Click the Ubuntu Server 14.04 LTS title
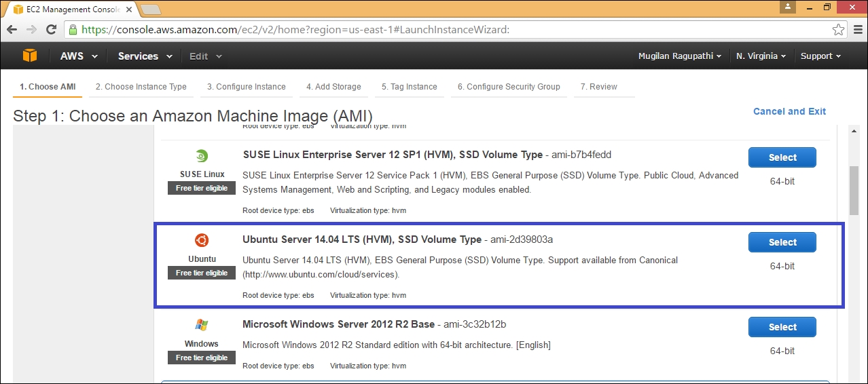 point(362,239)
